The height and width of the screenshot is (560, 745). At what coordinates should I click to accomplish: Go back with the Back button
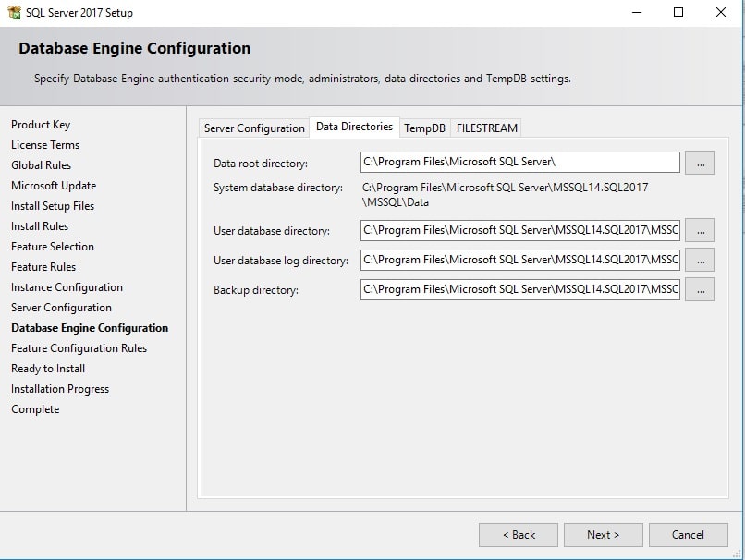[518, 535]
